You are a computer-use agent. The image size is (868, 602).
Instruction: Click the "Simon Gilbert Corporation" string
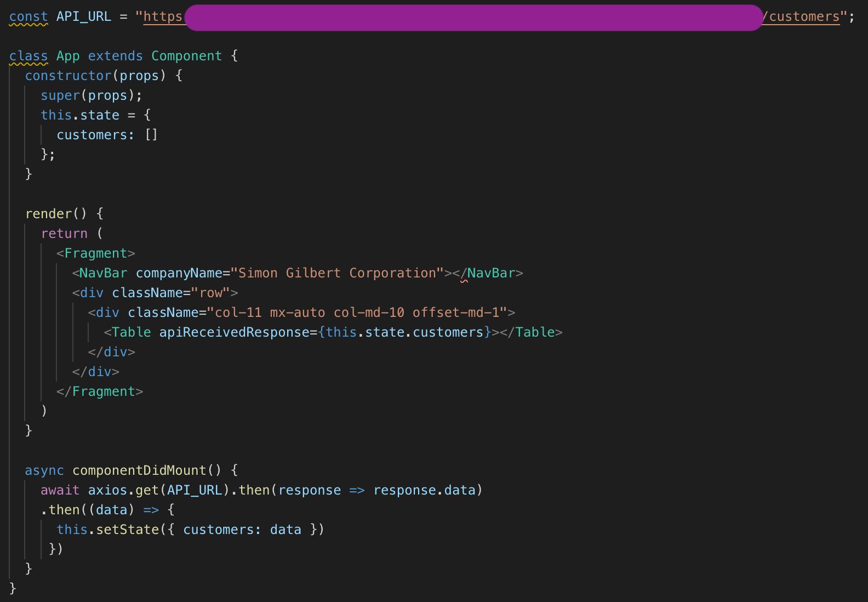pos(337,273)
